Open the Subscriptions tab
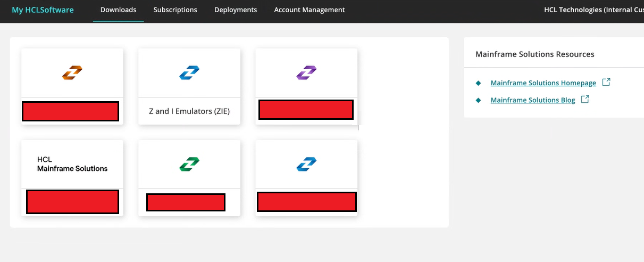The height and width of the screenshot is (262, 644). (x=175, y=10)
